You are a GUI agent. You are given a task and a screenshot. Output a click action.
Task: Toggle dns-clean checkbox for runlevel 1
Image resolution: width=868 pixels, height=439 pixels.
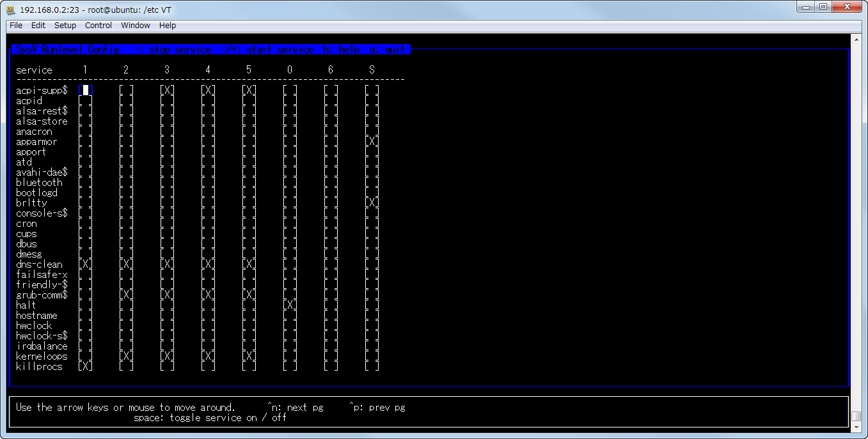point(85,265)
